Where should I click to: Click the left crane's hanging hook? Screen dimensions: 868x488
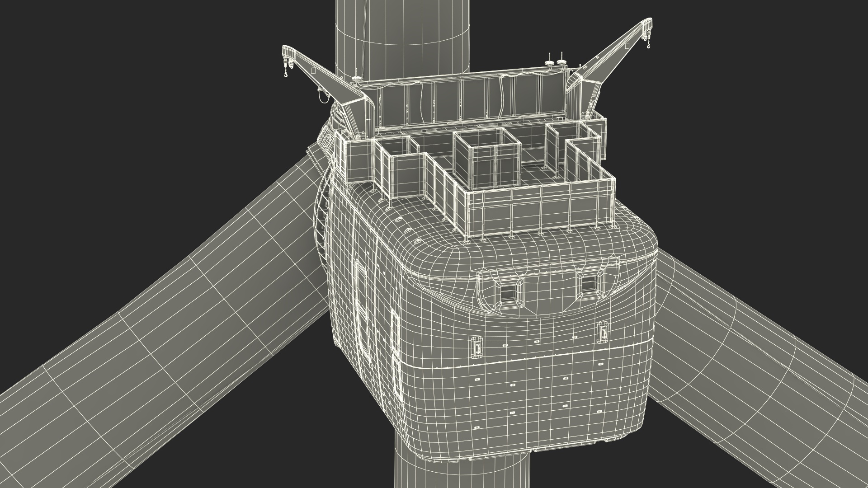pos(286,73)
